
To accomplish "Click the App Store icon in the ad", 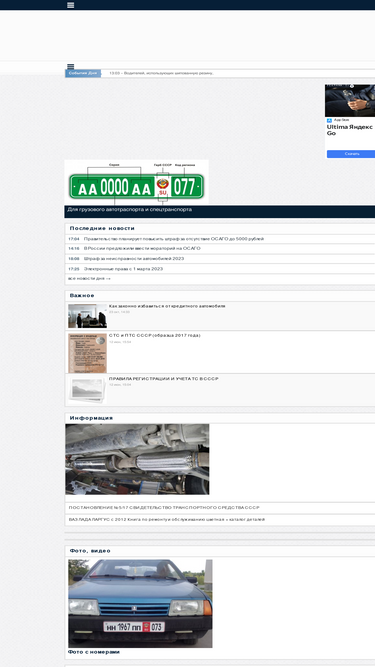I will coord(329,120).
